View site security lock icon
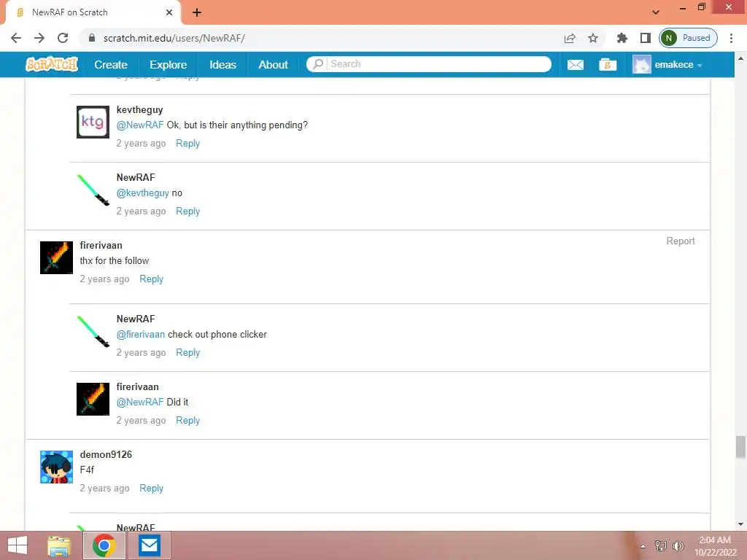This screenshot has width=747, height=560. point(92,38)
